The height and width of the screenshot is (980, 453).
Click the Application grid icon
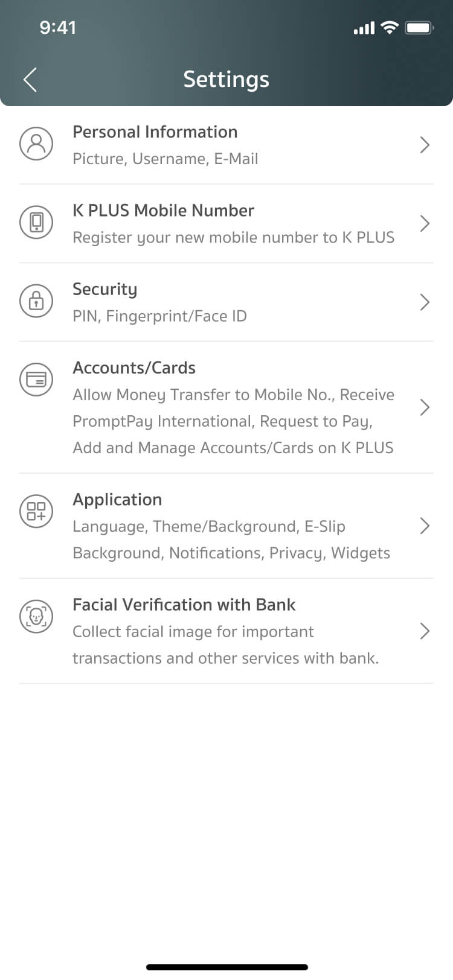pos(36,511)
